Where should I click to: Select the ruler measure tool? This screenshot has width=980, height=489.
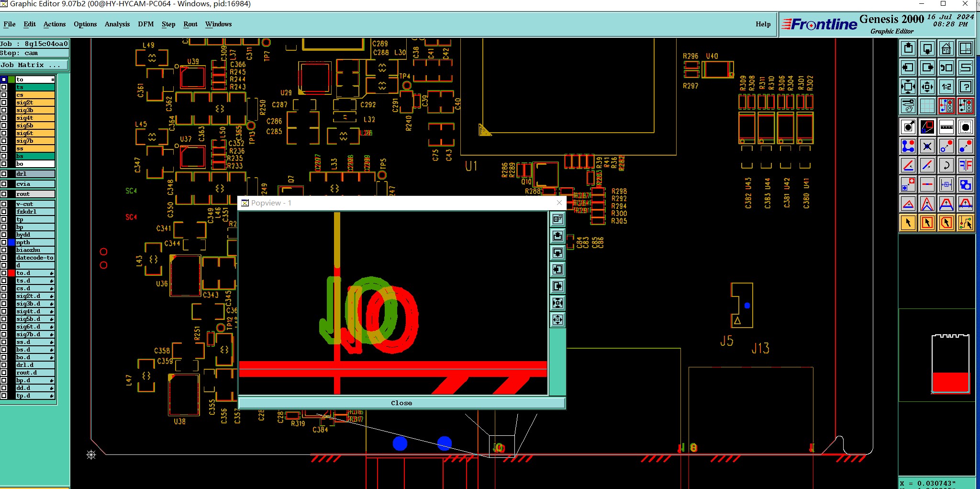coord(947,127)
